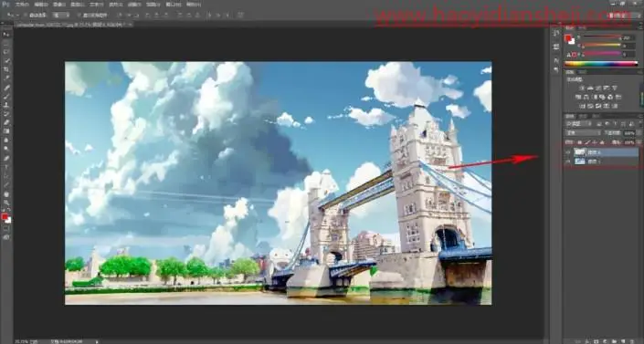
Task: Open the Image menu
Action: [x=59, y=5]
